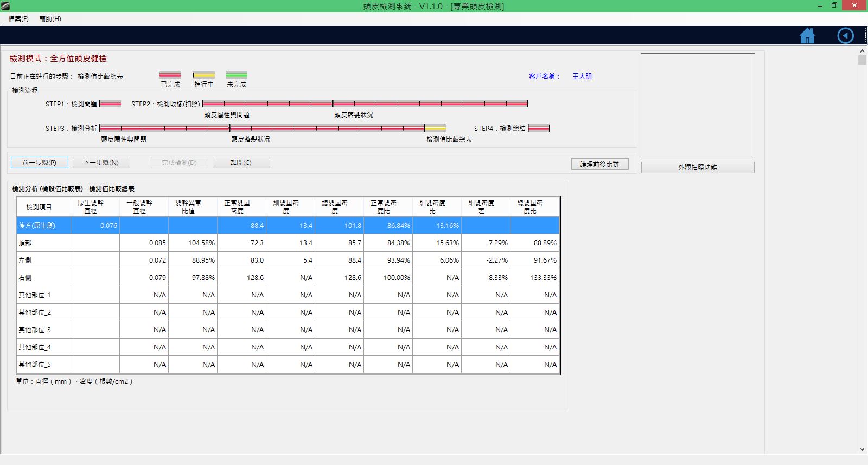This screenshot has width=868, height=465.
Task: Click the 檢測模式:全方位頭皮健檢 heading
Action: coord(58,59)
